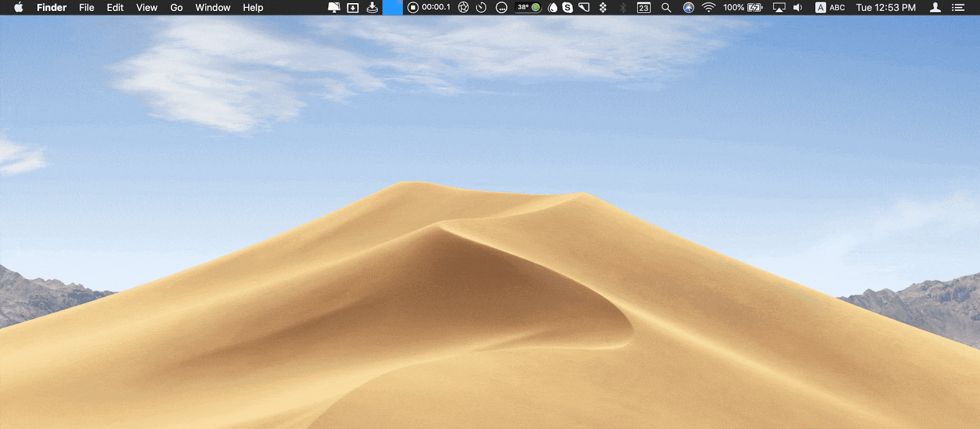980x429 pixels.
Task: Open the Go menu
Action: click(176, 7)
